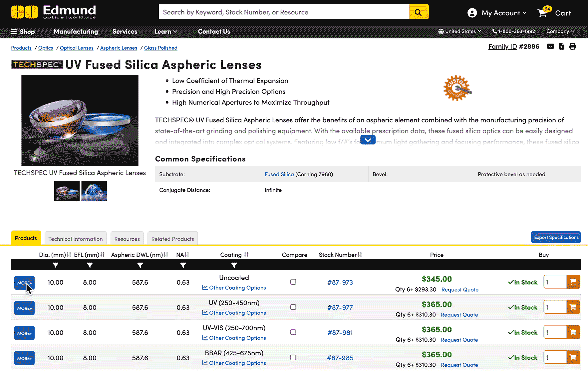This screenshot has width=588, height=374.
Task: Open the Aspheric Lenses breadcrumb link
Action: 119,48
